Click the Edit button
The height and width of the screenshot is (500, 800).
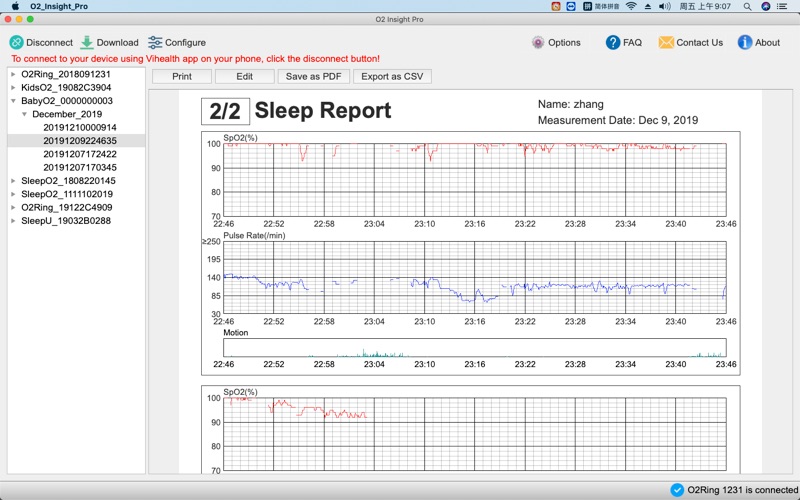pos(244,77)
